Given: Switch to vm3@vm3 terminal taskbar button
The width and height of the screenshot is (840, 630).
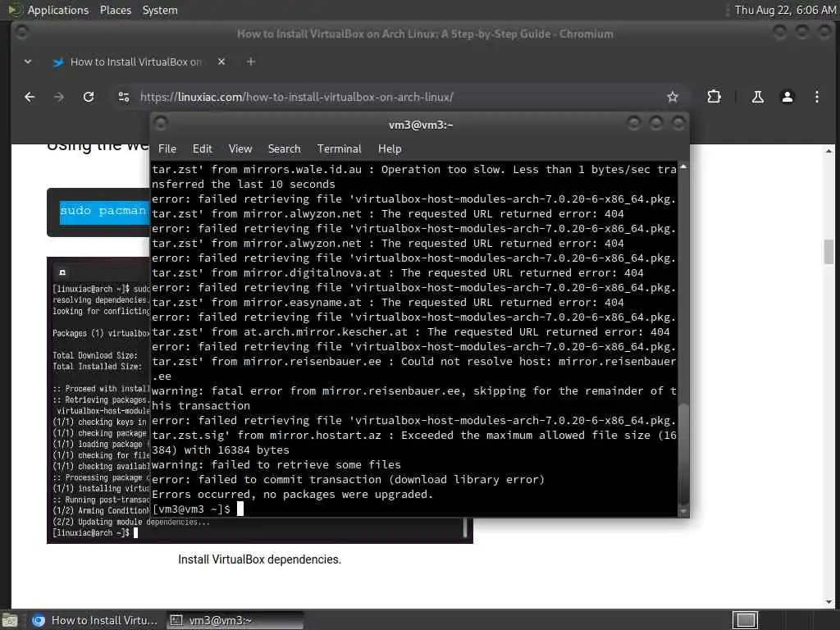Looking at the screenshot, I should pos(235,620).
